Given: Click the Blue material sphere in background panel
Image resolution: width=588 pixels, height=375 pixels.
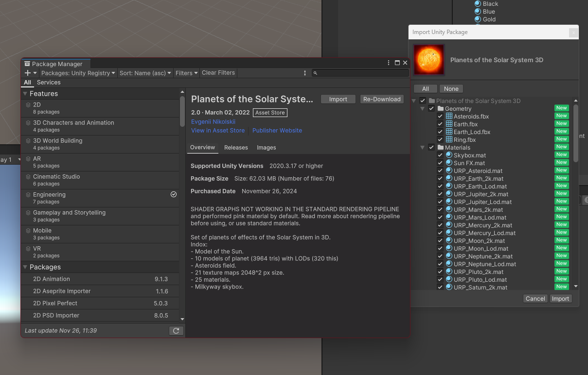Looking at the screenshot, I should coord(478,12).
